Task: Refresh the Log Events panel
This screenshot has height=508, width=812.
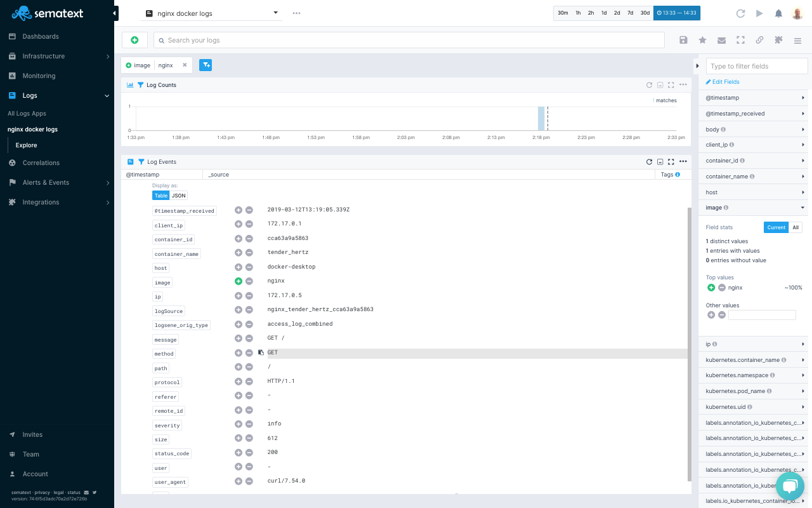Action: click(x=649, y=162)
